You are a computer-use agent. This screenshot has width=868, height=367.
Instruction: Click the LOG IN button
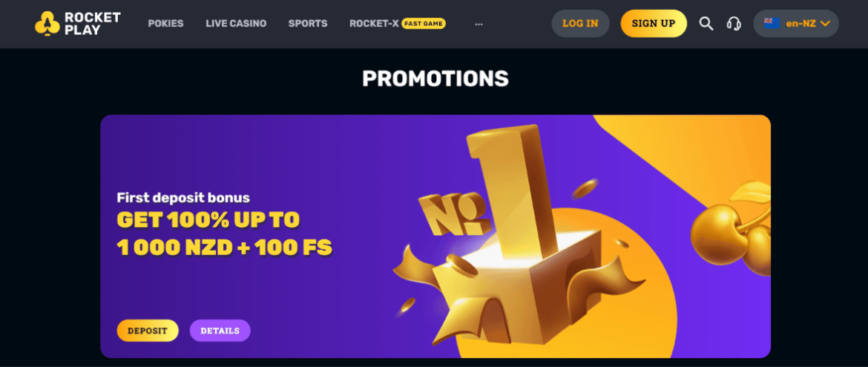coord(580,23)
